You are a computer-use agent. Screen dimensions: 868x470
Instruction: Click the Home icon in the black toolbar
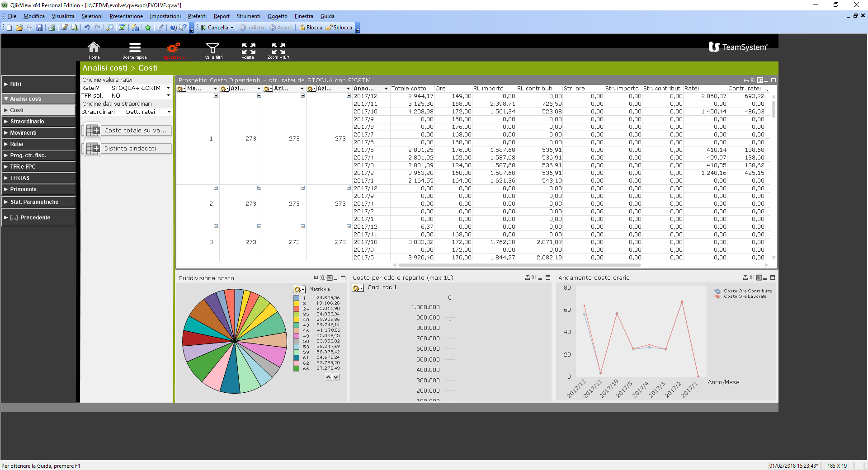pyautogui.click(x=94, y=48)
